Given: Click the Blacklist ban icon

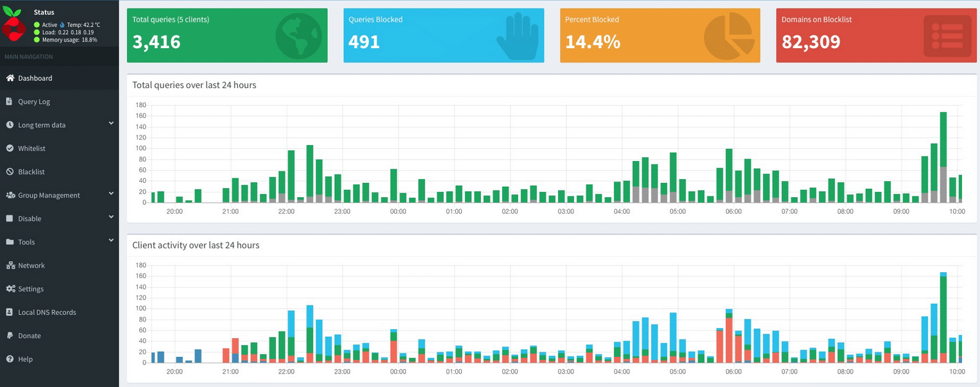Looking at the screenshot, I should click(10, 172).
